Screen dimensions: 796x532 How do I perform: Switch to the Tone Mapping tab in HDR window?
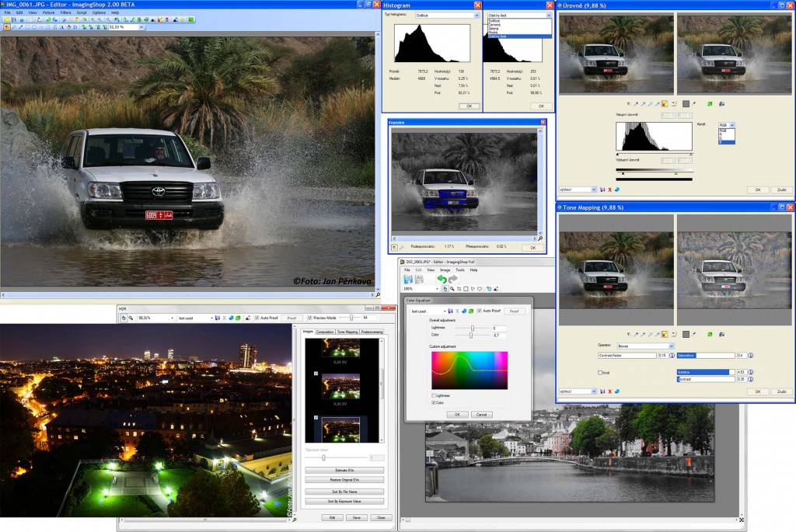click(x=347, y=332)
